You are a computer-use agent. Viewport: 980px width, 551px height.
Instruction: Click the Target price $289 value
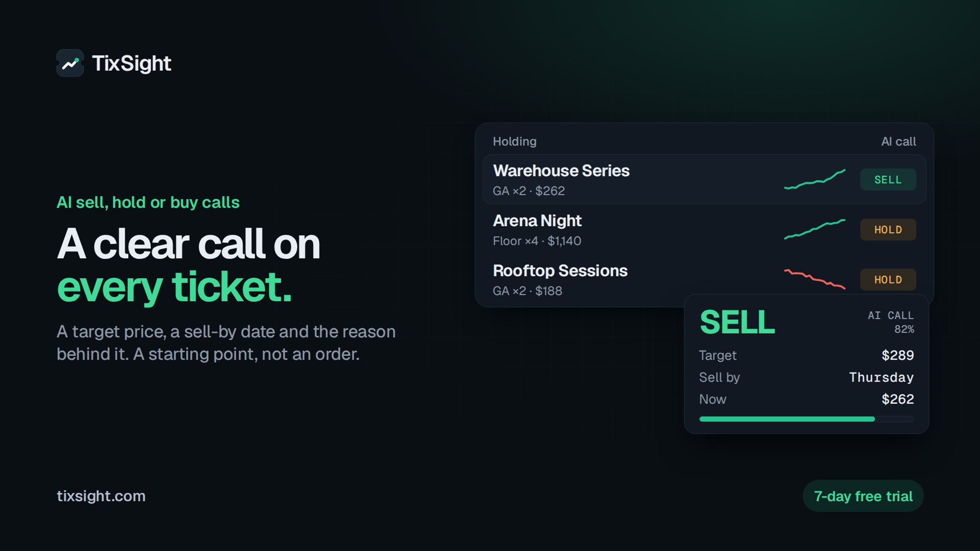[x=898, y=355]
